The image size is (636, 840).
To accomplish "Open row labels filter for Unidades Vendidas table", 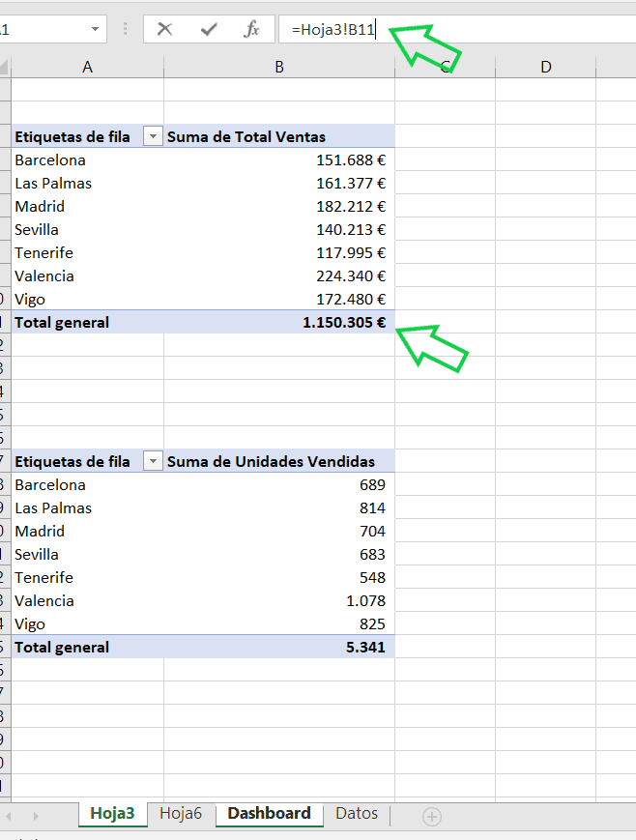I will click(153, 461).
